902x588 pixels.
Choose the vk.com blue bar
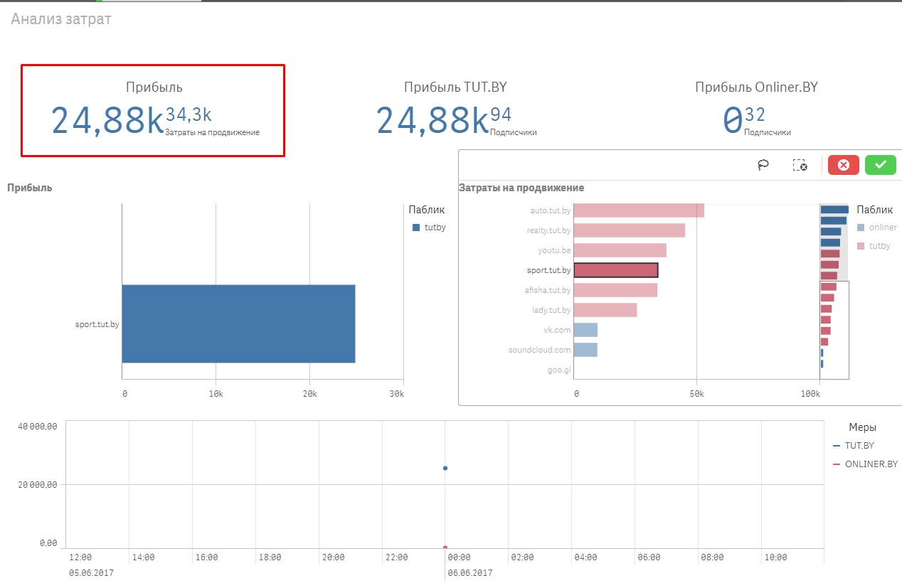585,330
